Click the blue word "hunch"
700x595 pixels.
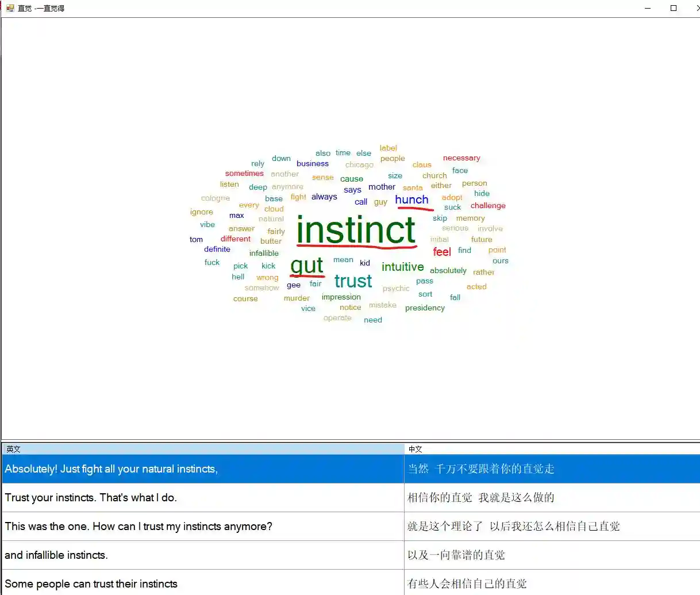pos(411,200)
